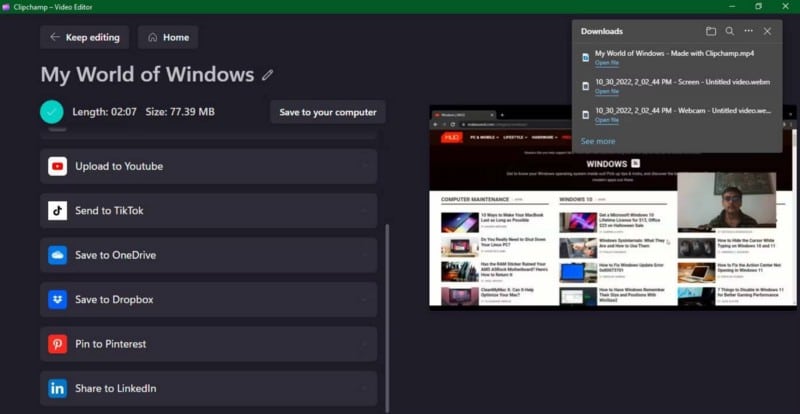
Task: Click the exported video preview thumbnail
Action: click(x=613, y=207)
